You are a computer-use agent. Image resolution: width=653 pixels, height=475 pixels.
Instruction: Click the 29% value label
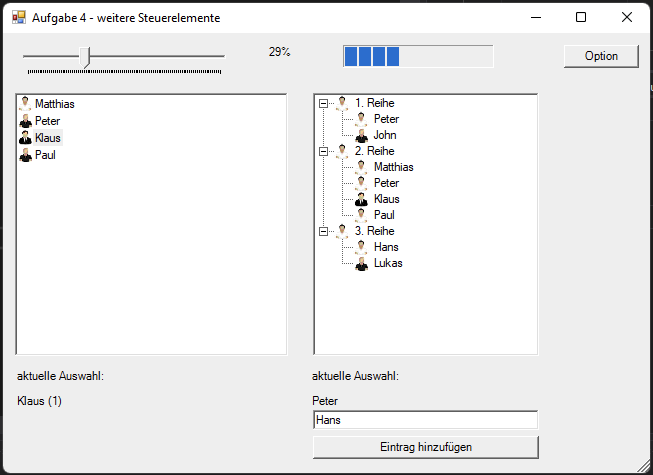[x=279, y=52]
